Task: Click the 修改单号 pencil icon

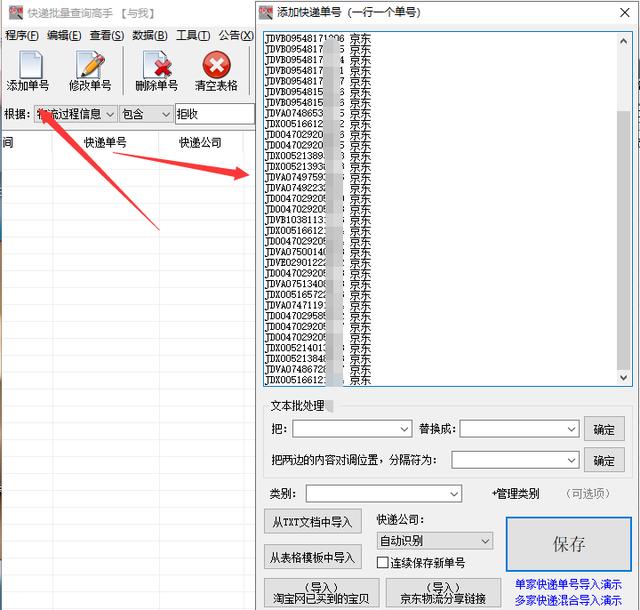Action: tap(90, 66)
